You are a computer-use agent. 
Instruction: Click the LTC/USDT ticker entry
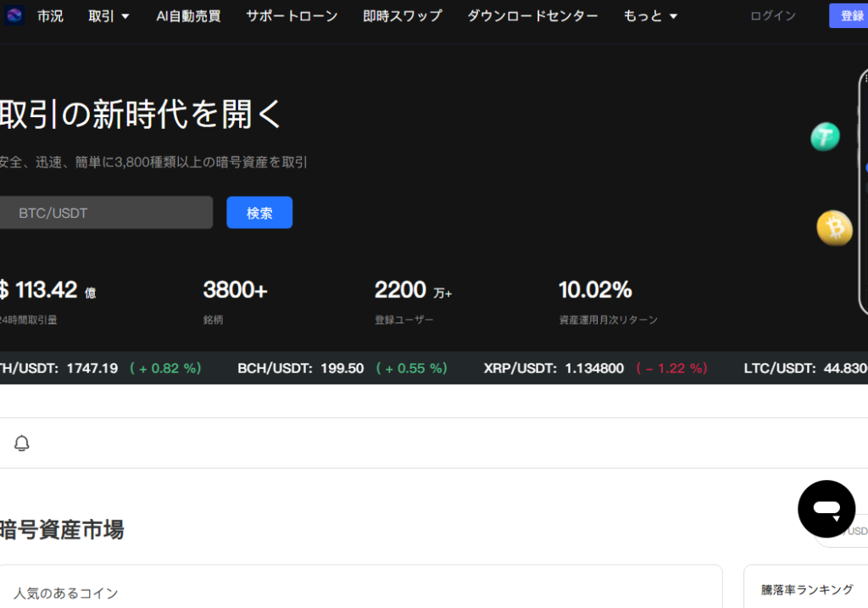pos(805,368)
